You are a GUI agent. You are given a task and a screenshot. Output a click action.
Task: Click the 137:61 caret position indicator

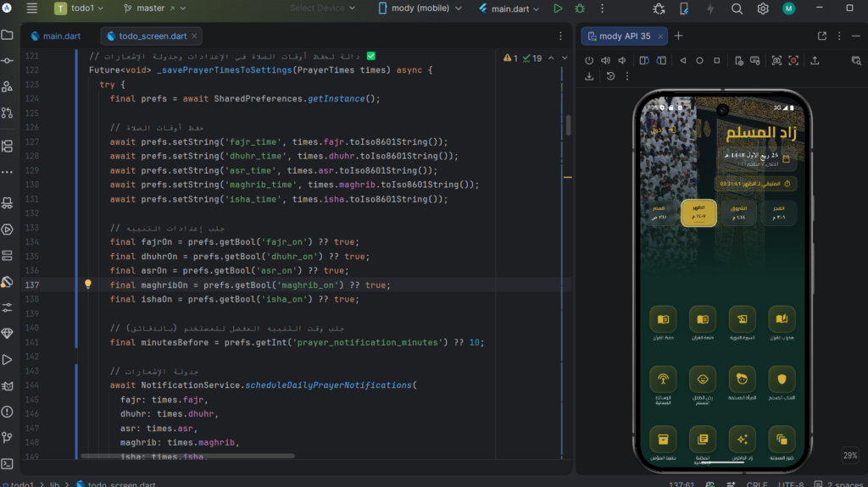(x=682, y=484)
